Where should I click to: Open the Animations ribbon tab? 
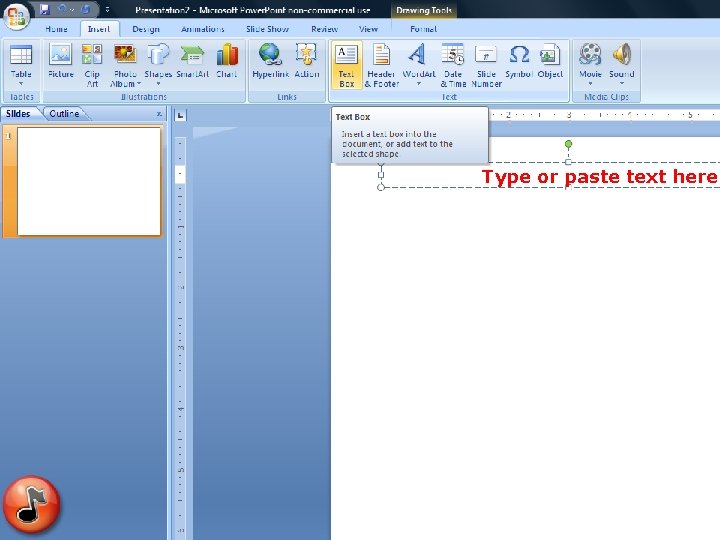point(202,29)
